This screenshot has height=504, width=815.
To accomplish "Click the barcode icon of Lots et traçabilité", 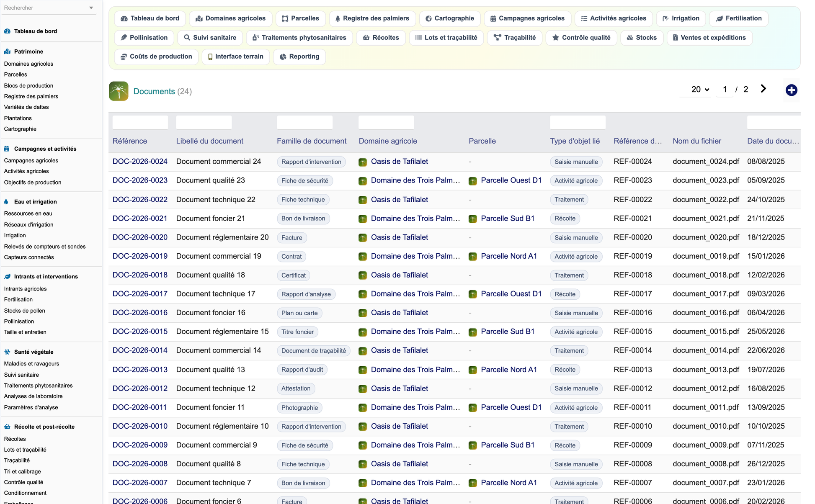I will (x=418, y=38).
